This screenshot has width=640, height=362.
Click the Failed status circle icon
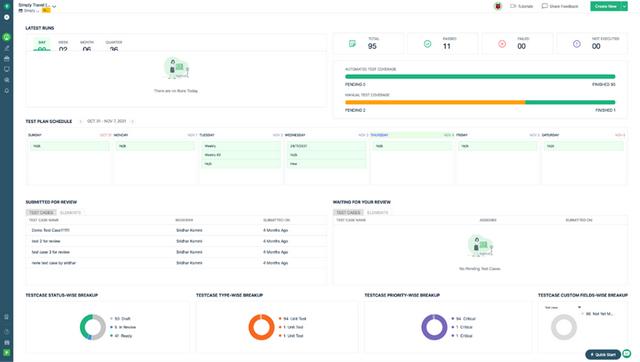[502, 44]
